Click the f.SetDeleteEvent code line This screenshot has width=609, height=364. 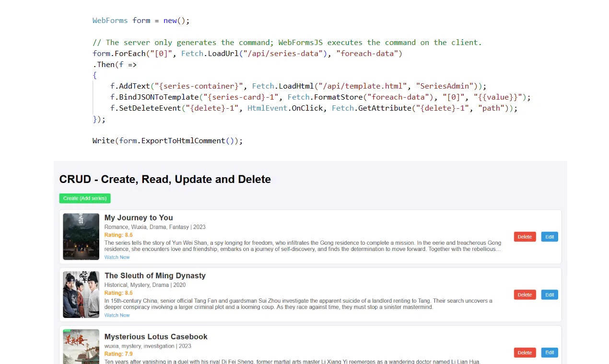314,108
